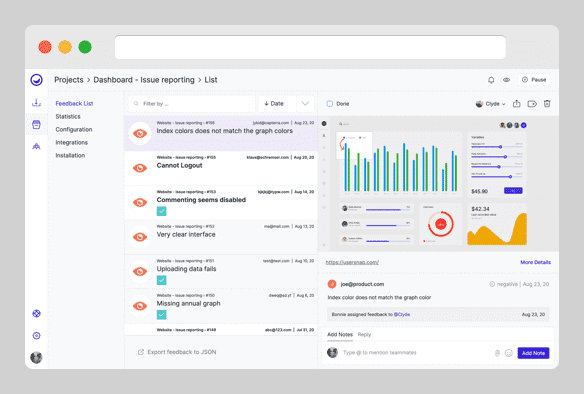Click the label tag icon

click(532, 104)
